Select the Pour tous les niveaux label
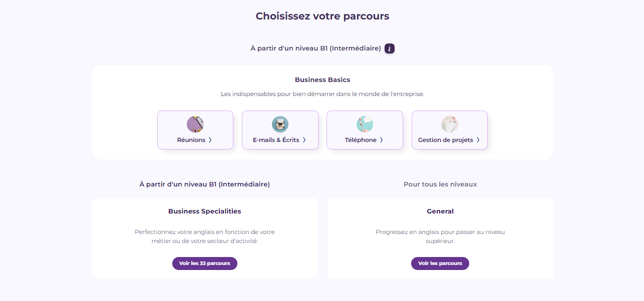Screen dimensions: 644x301 [x=440, y=184]
